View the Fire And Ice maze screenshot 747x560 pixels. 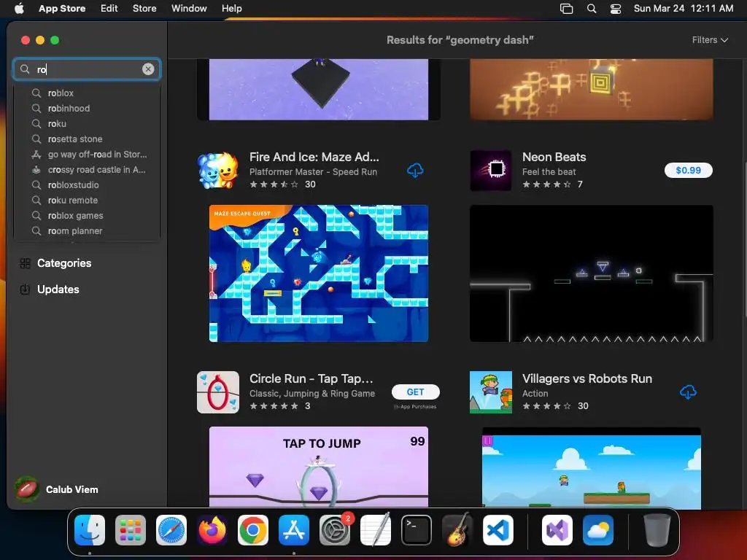pyautogui.click(x=318, y=273)
